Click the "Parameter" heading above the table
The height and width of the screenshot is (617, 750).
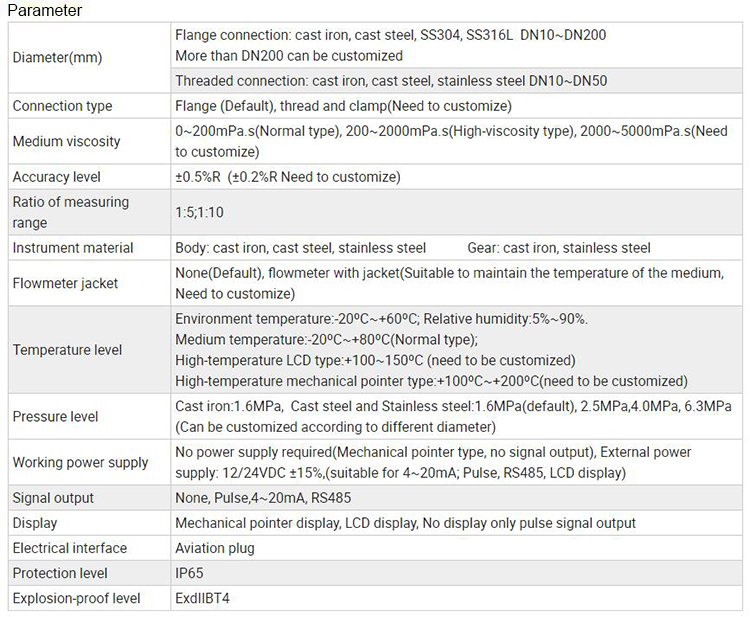(44, 11)
